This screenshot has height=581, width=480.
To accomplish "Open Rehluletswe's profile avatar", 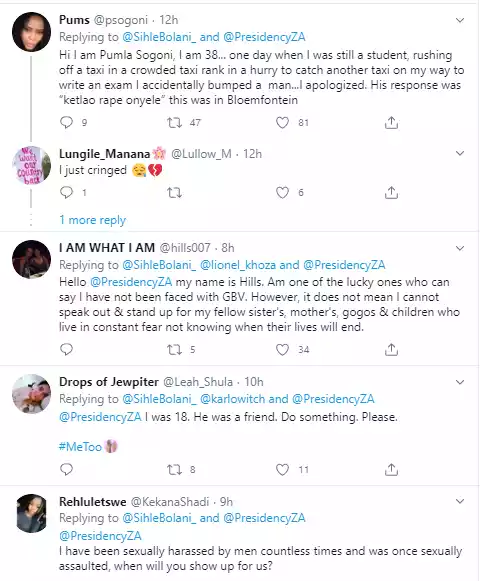I will pos(32,514).
